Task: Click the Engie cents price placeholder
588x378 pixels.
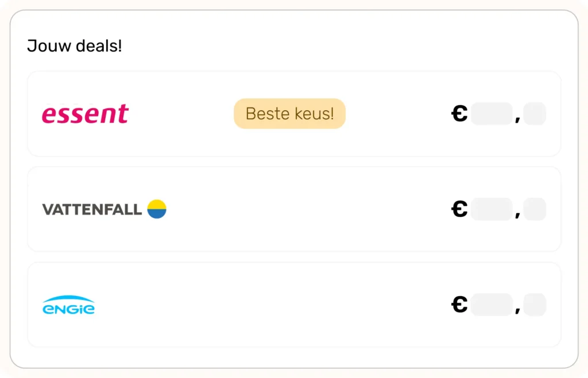Action: [535, 305]
